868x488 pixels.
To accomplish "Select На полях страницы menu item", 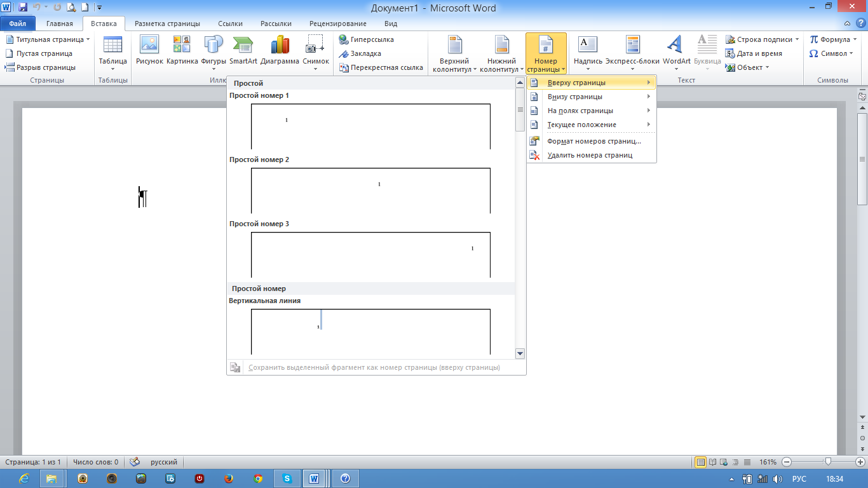I will pos(592,111).
